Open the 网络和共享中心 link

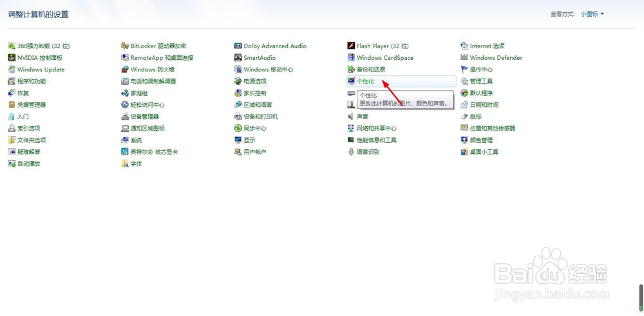click(x=377, y=129)
